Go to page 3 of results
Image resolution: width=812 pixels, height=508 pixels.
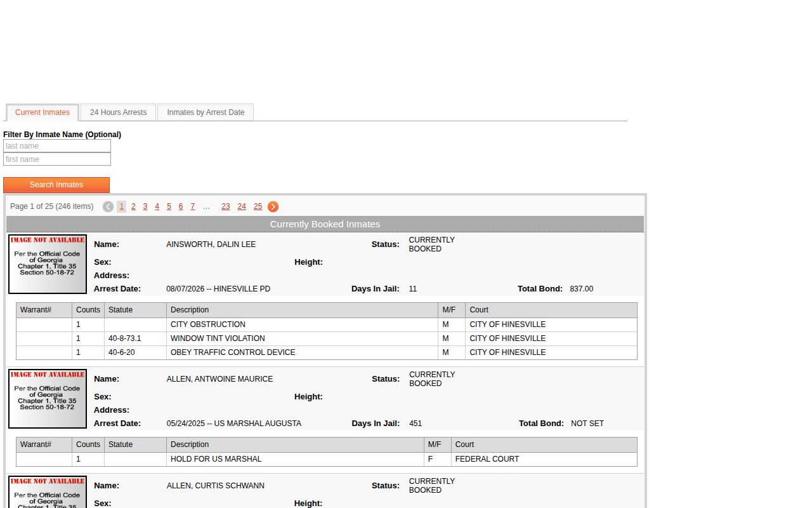pyautogui.click(x=145, y=206)
